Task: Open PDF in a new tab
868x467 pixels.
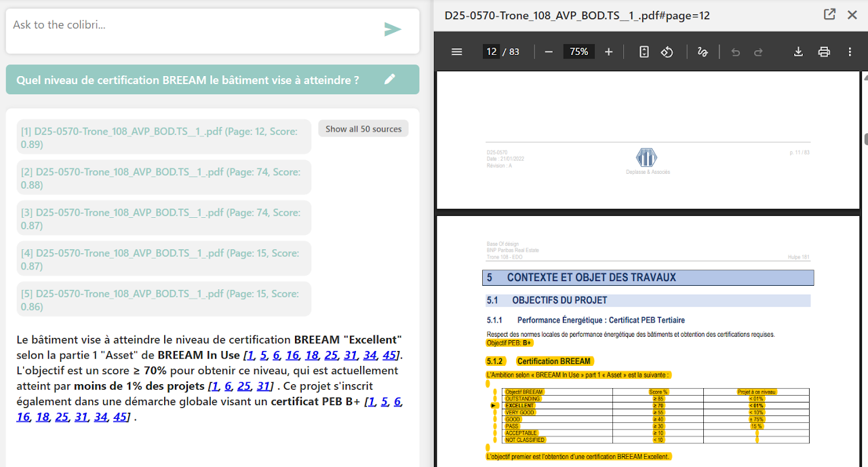Action: coord(829,14)
